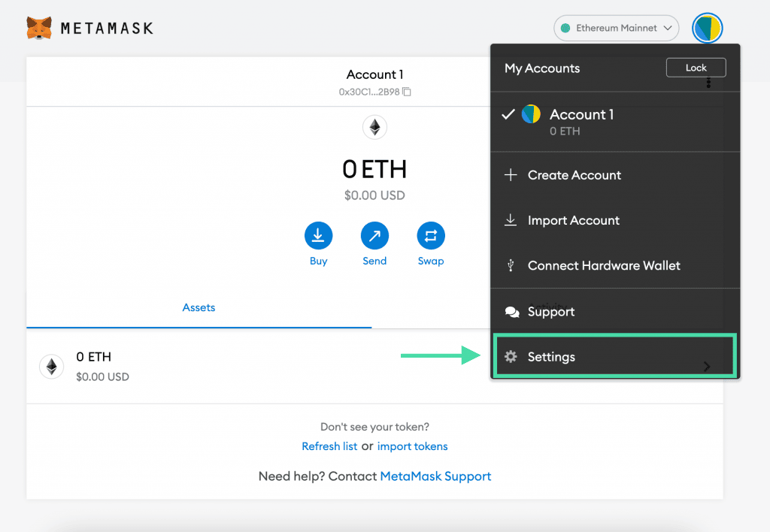770x532 pixels.
Task: Click the Account 1 avatar in My Accounts
Action: (531, 114)
